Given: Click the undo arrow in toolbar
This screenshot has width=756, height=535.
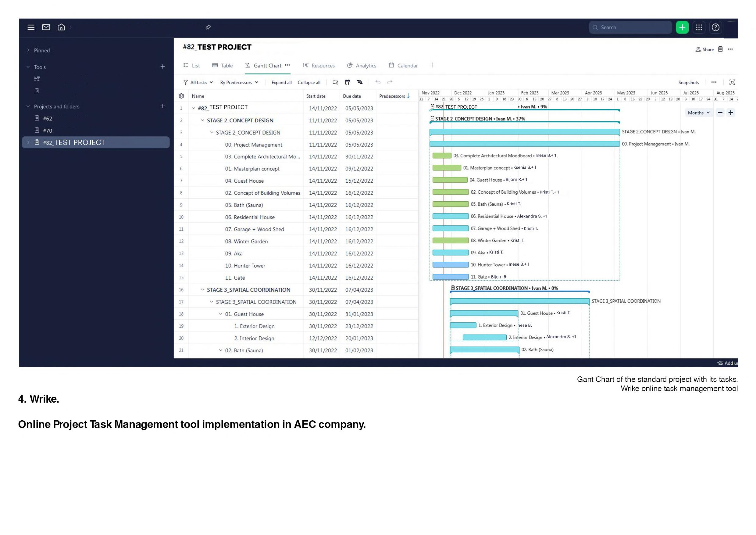Looking at the screenshot, I should 378,82.
